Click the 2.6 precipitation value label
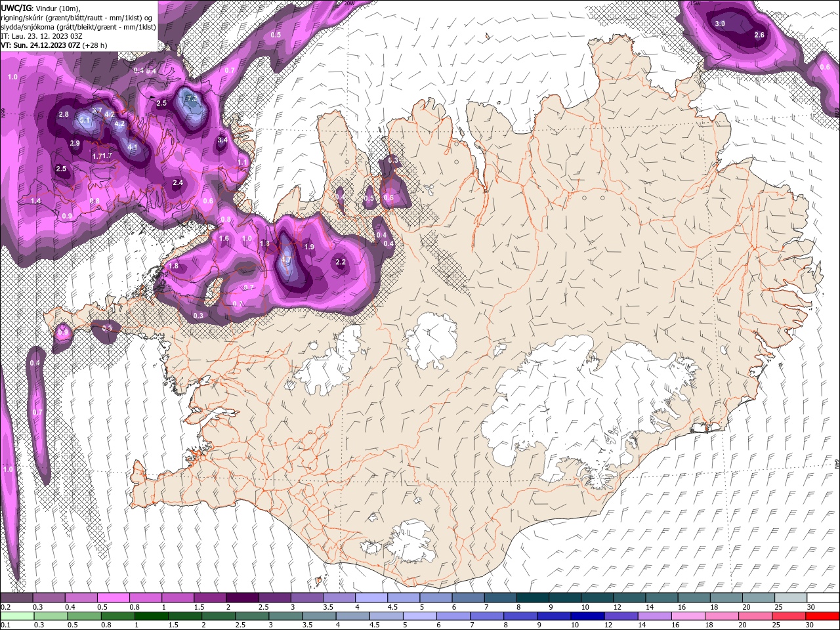 (760, 35)
